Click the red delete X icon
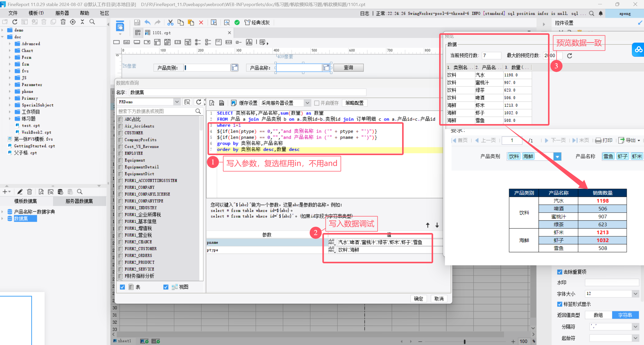Screen dimensions: 644x345 pos(201,22)
